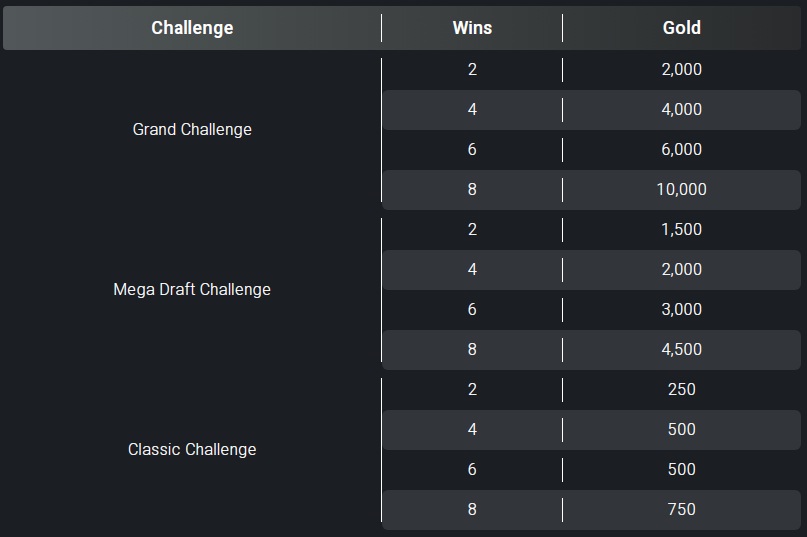Screen dimensions: 807x537
Task: Click the 1,500 gold value
Action: [681, 229]
